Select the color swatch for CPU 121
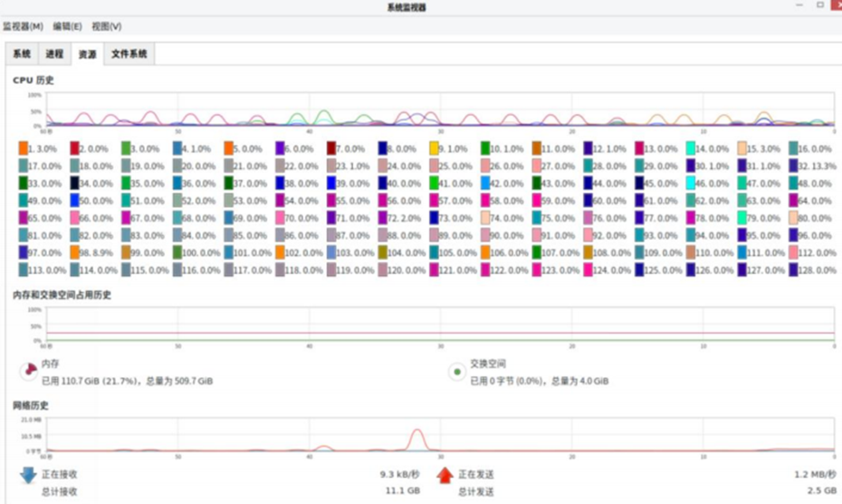Screen dimensions: 842x504 point(434,270)
